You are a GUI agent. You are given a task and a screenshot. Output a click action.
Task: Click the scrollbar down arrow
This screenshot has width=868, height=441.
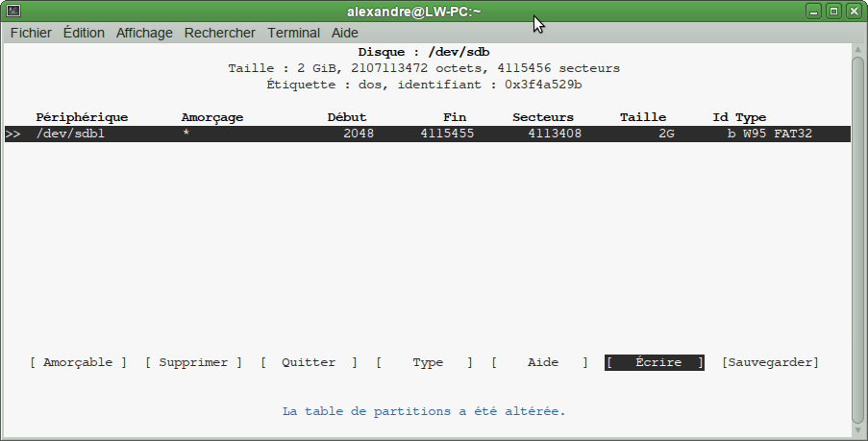(x=858, y=431)
